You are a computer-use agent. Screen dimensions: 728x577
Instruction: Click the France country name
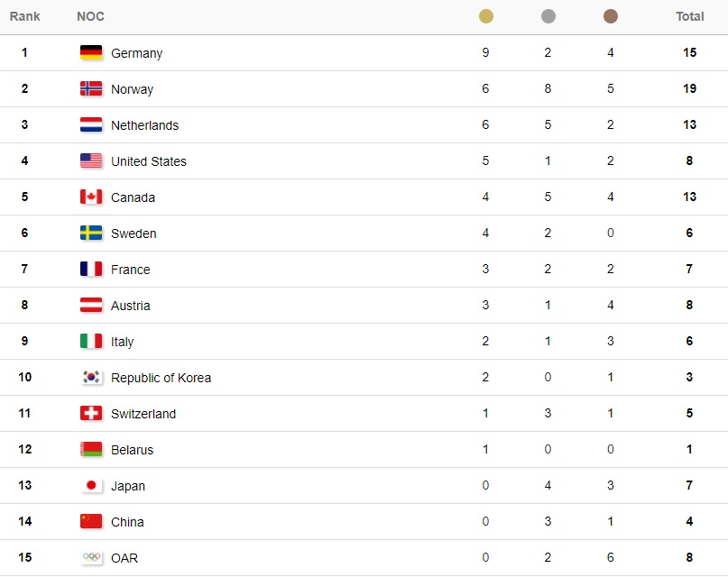131,270
